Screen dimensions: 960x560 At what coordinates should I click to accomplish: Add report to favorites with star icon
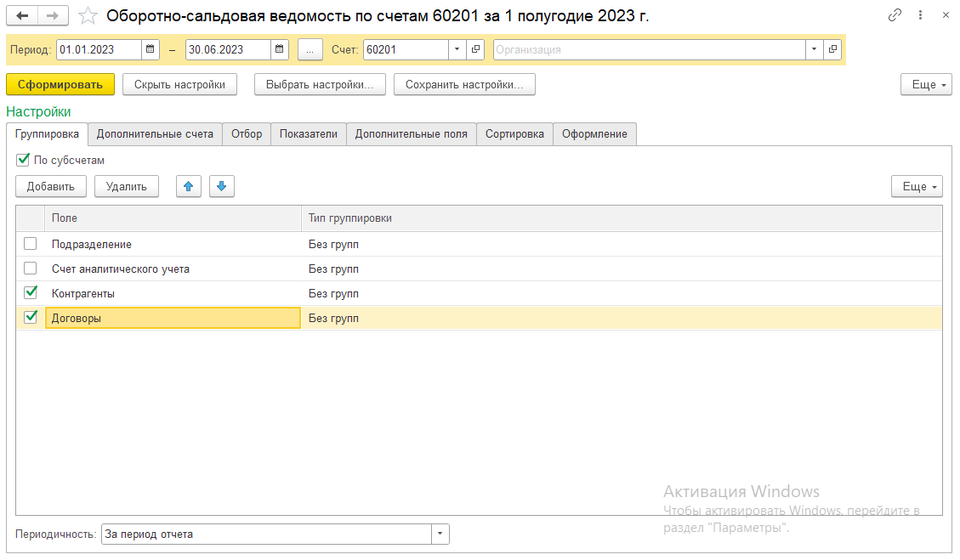click(88, 15)
